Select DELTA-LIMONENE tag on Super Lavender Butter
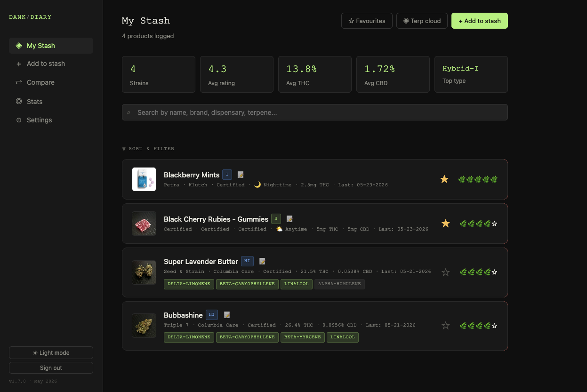This screenshot has height=392, width=587. (189, 284)
